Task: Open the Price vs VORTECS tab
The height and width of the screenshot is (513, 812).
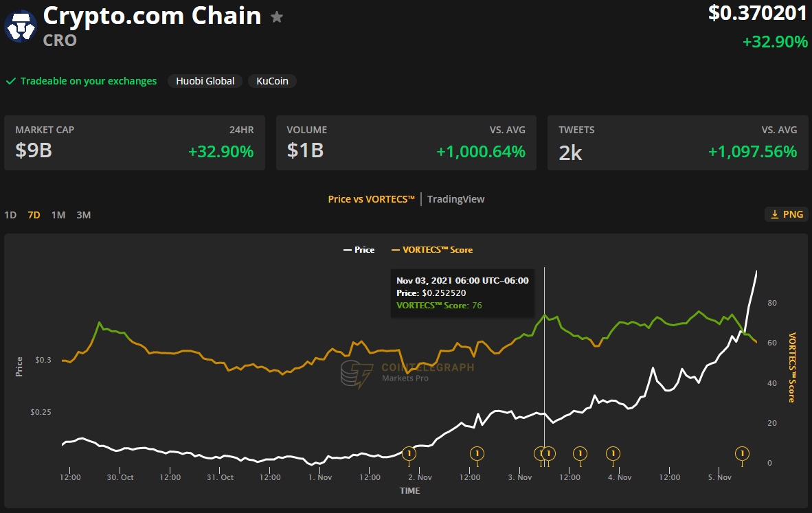Action: (x=371, y=199)
